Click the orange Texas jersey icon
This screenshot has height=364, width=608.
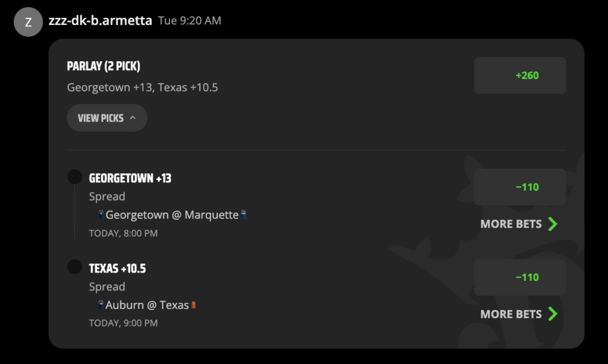click(194, 305)
